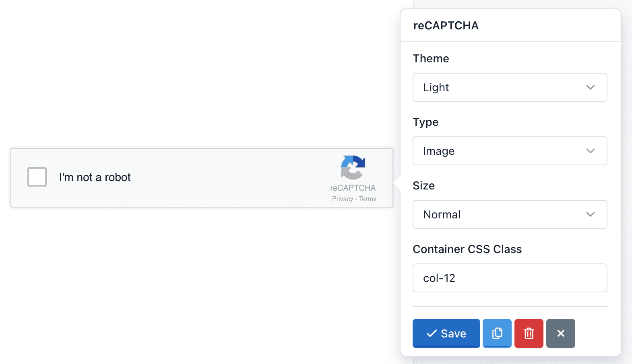Screen dimensions: 632x364
Task: Focus the Container CSS Class input field
Action: [x=510, y=278]
